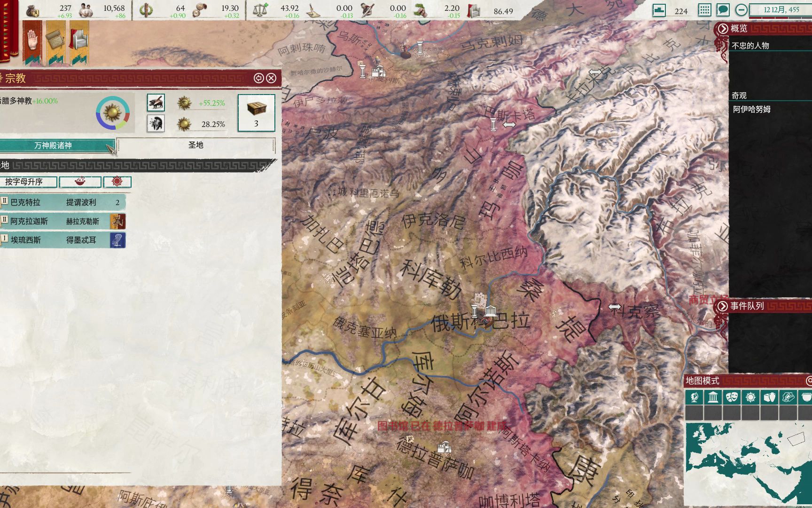This screenshot has height=508, width=812.
Task: Click the sacrificial animal omen icon
Action: pyautogui.click(x=156, y=103)
